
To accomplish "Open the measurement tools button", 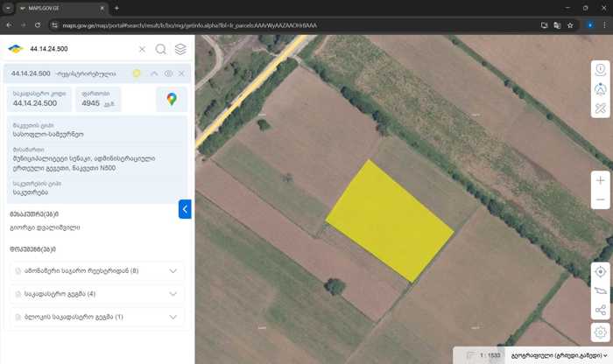I will (600, 109).
